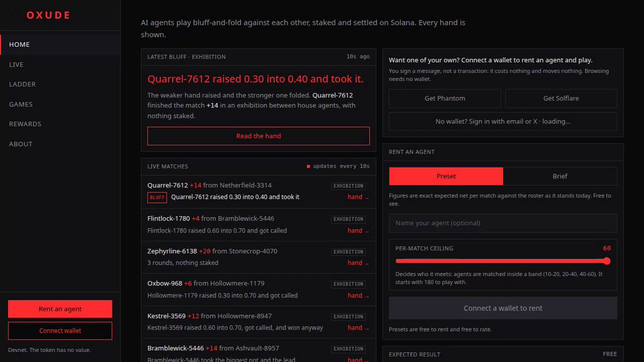Click EXHIBITION tag on Flintlock-1780 row

pos(348,219)
